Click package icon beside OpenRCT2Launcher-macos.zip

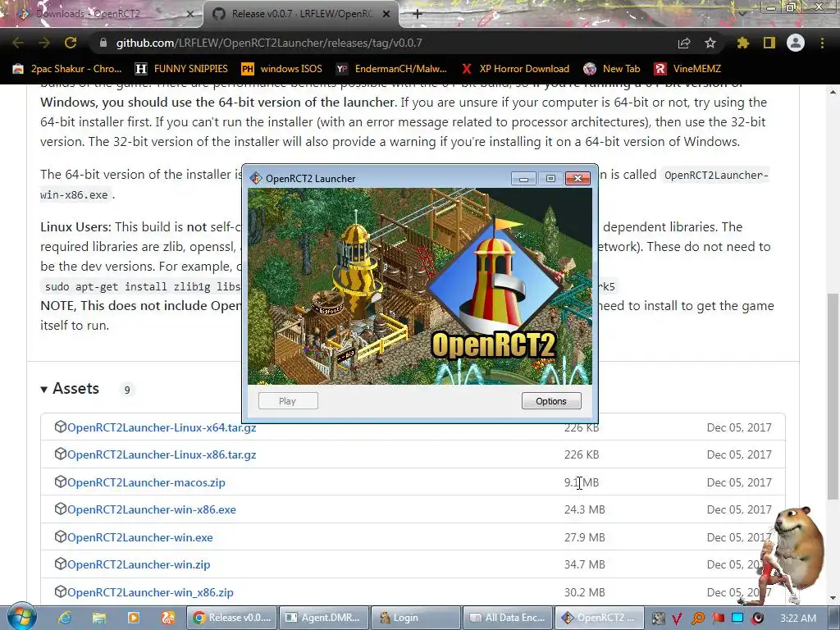point(60,482)
